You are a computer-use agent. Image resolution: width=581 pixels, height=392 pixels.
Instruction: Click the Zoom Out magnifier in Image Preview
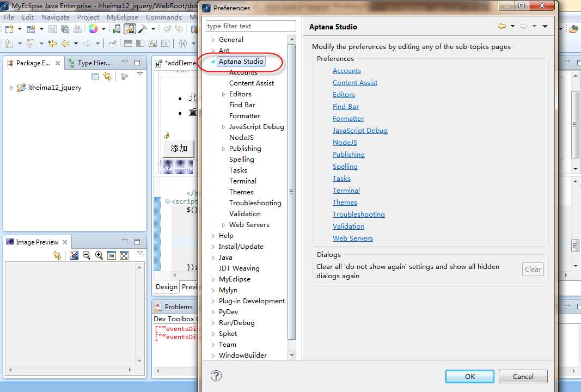87,255
